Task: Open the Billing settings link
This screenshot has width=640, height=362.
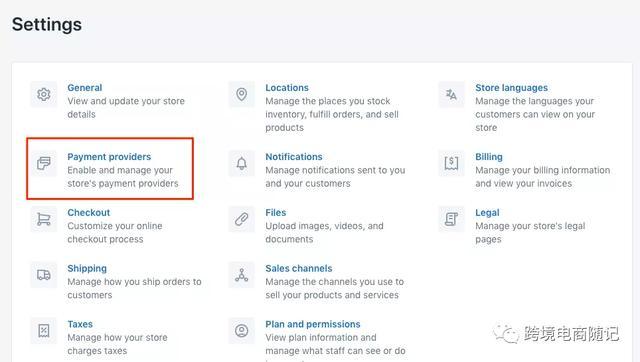Action: tap(489, 157)
